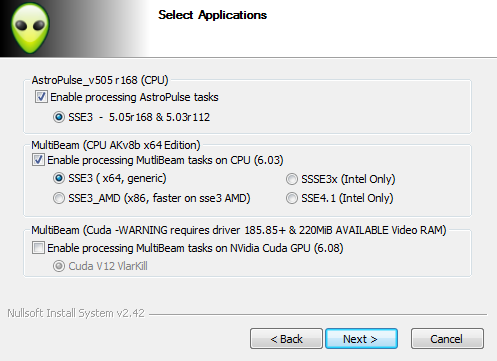Image resolution: width=497 pixels, height=361 pixels.
Task: Click the AstroPulse_v505 r168 (CPU) group title
Action: point(100,80)
